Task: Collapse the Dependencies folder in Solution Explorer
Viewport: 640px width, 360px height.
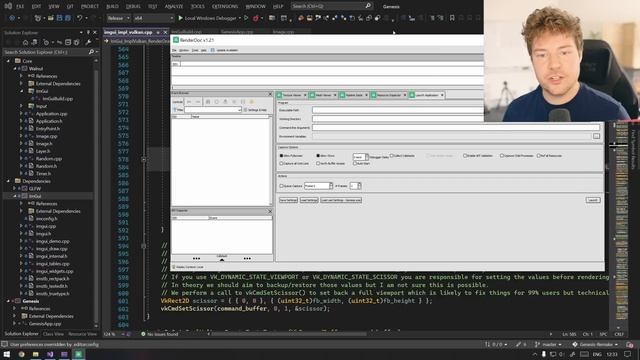Action: point(9,181)
